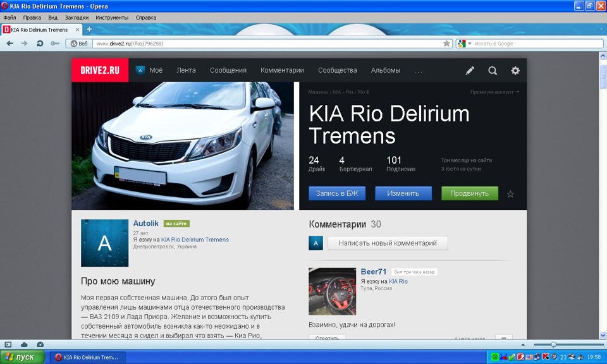Open the Инструменты menu

pyautogui.click(x=112, y=18)
